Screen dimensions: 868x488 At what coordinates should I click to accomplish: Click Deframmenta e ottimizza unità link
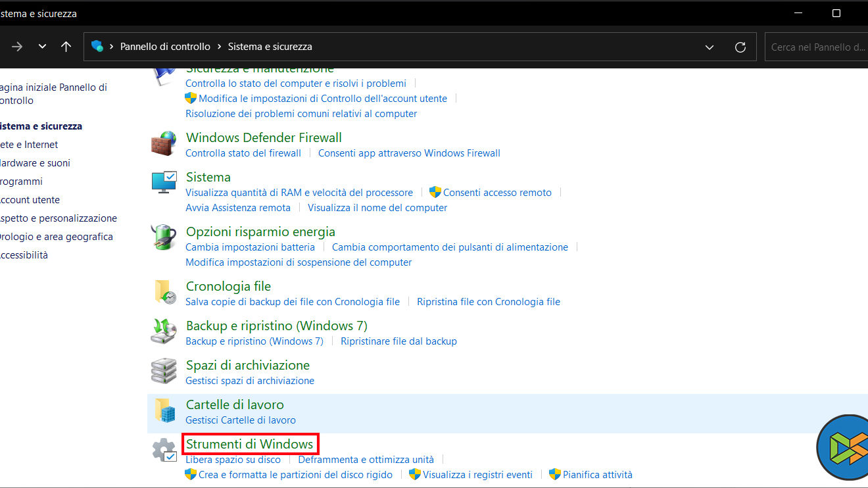[366, 459]
